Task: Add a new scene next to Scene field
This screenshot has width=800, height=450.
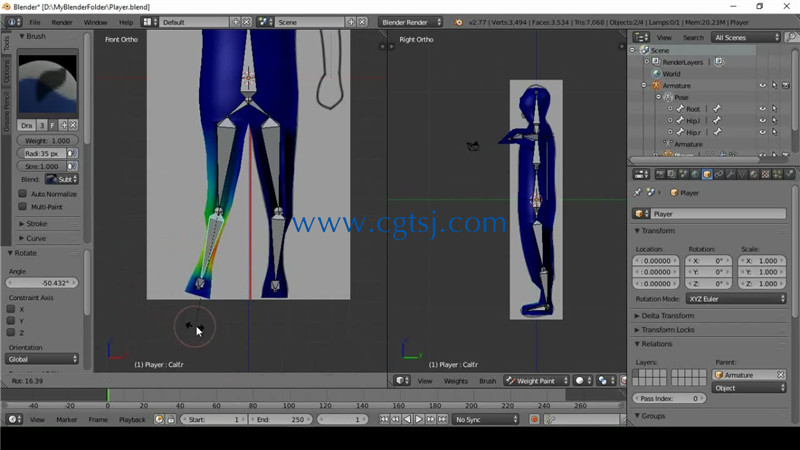Action: tap(351, 22)
